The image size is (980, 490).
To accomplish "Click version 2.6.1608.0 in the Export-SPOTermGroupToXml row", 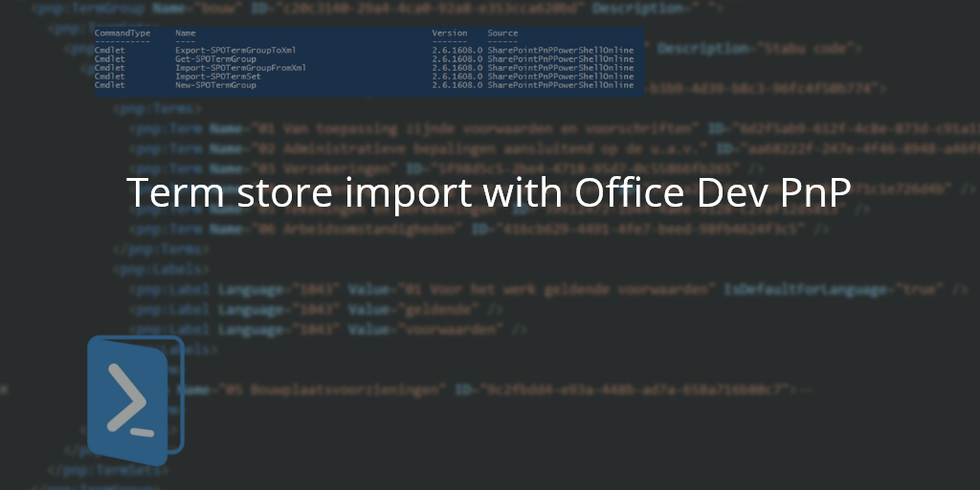I will coord(457,50).
